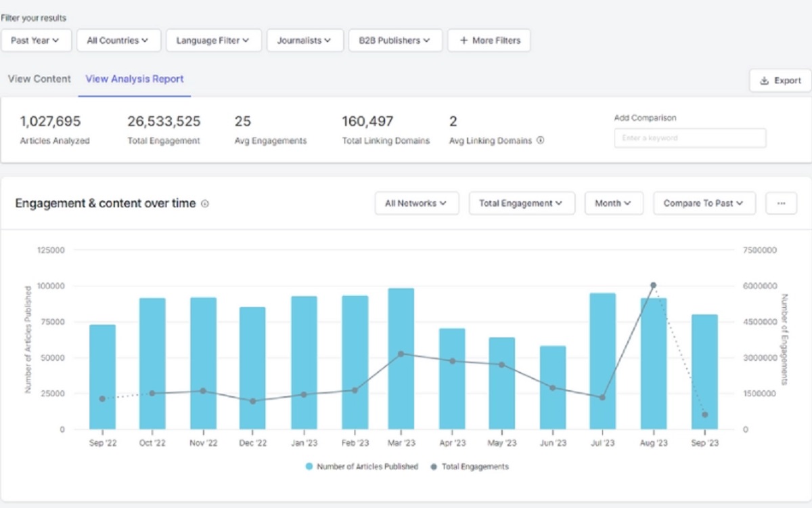Image resolution: width=812 pixels, height=508 pixels.
Task: Focus the Add Comparison keyword field
Action: click(690, 138)
